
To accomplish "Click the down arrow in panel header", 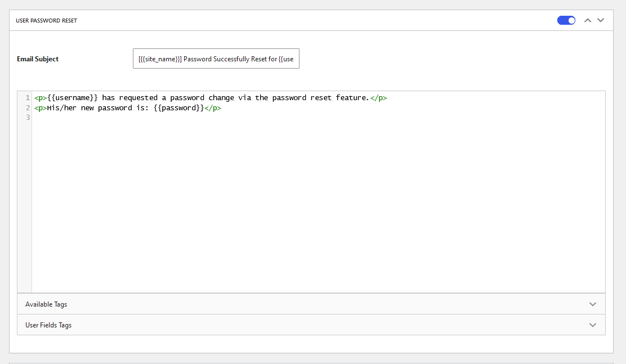I will pyautogui.click(x=601, y=20).
